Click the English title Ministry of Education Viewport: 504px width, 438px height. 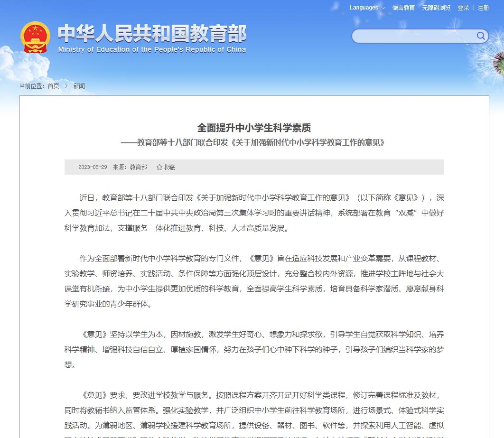(152, 49)
